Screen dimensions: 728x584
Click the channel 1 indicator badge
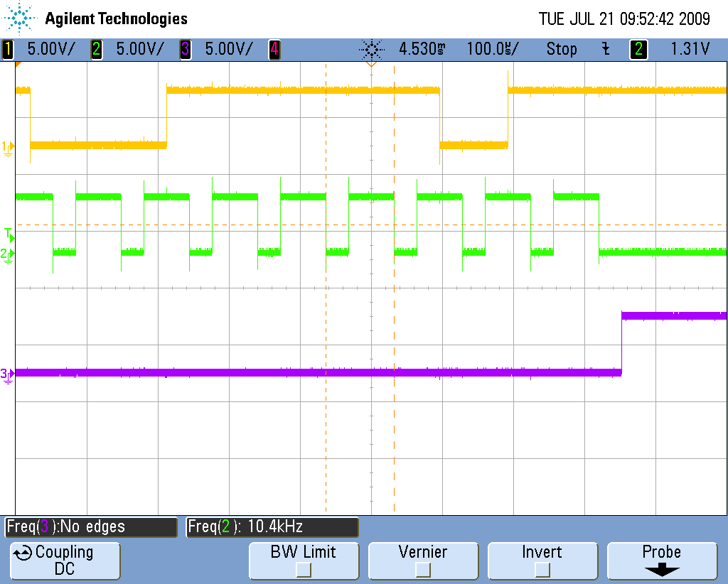click(x=8, y=50)
